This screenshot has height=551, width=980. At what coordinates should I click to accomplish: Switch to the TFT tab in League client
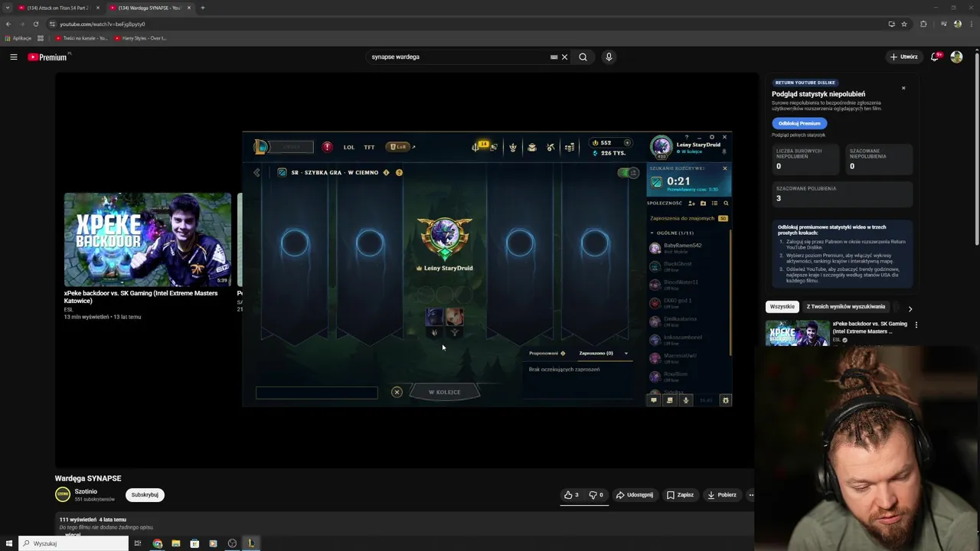[369, 147]
